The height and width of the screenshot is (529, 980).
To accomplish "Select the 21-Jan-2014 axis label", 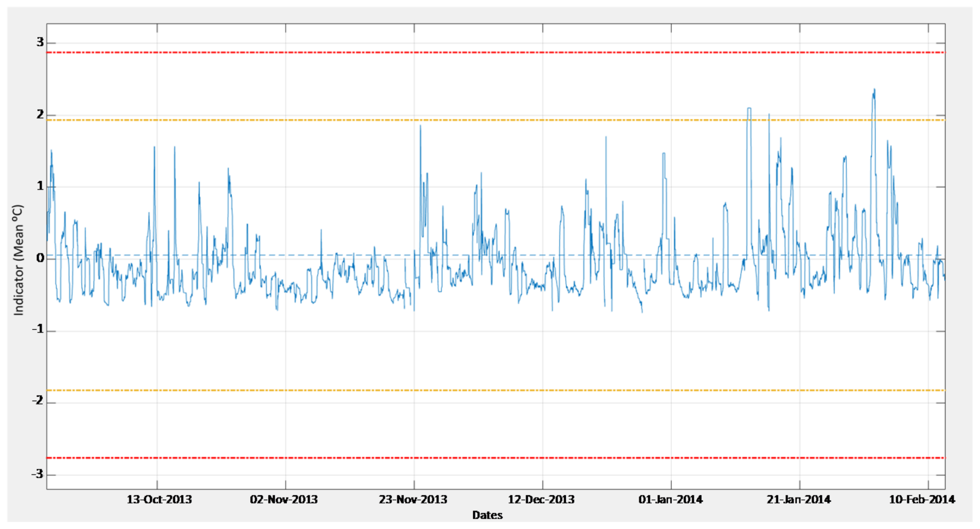I will click(799, 499).
